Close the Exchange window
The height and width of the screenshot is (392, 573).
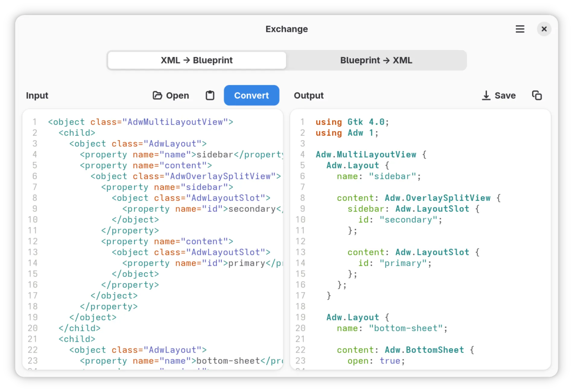pos(544,29)
